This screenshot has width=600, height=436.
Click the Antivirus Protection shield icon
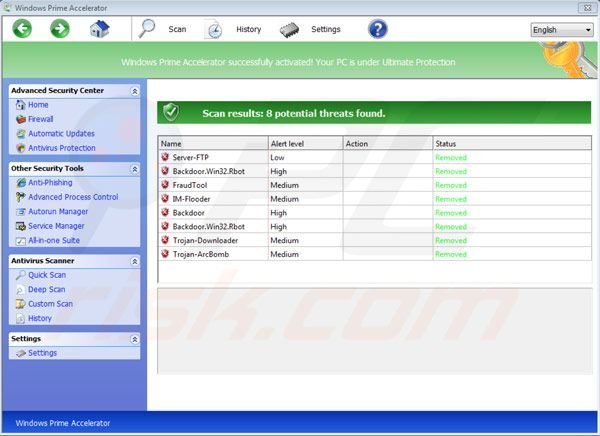tap(21, 148)
